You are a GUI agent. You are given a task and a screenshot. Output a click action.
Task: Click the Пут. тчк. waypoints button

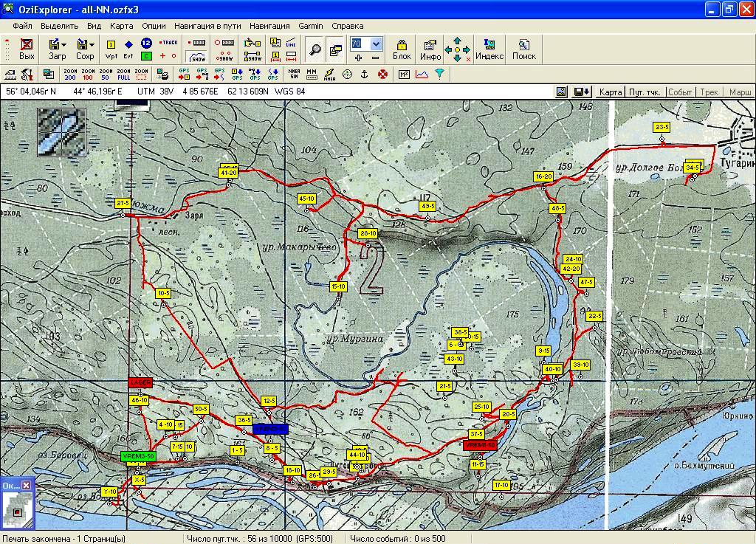644,92
